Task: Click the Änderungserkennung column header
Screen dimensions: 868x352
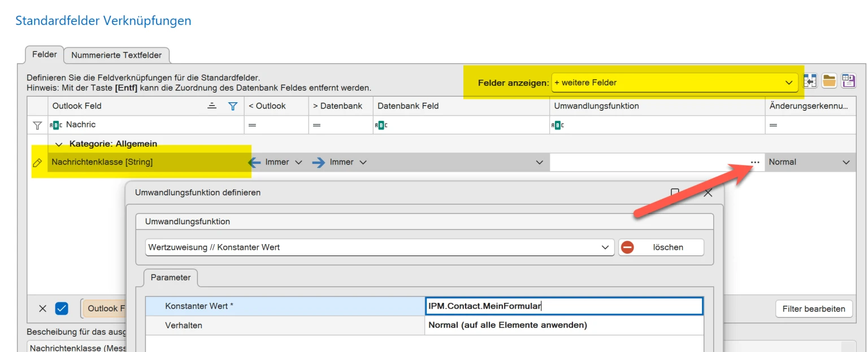Action: tap(810, 106)
